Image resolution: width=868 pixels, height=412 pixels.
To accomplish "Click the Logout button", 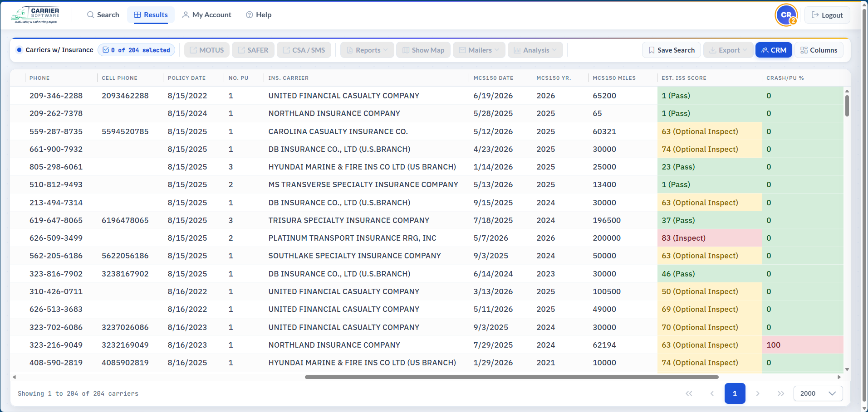I will [x=827, y=15].
